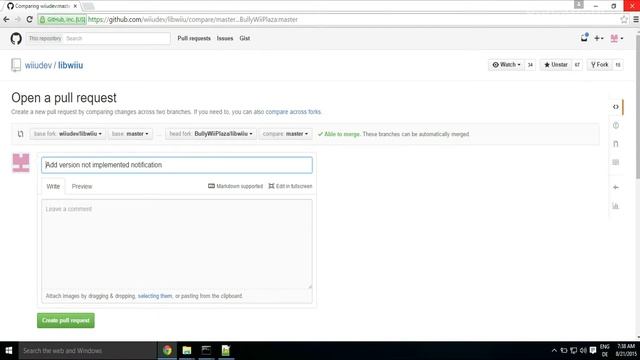Viewport: 640px width, 360px height.
Task: Show hidden system tray icons chevron
Action: 554,351
